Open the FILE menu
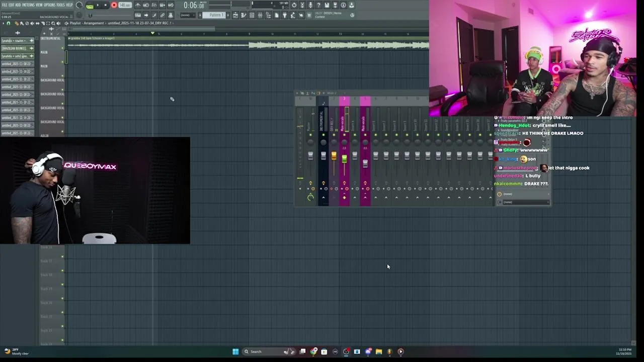 click(5, 5)
